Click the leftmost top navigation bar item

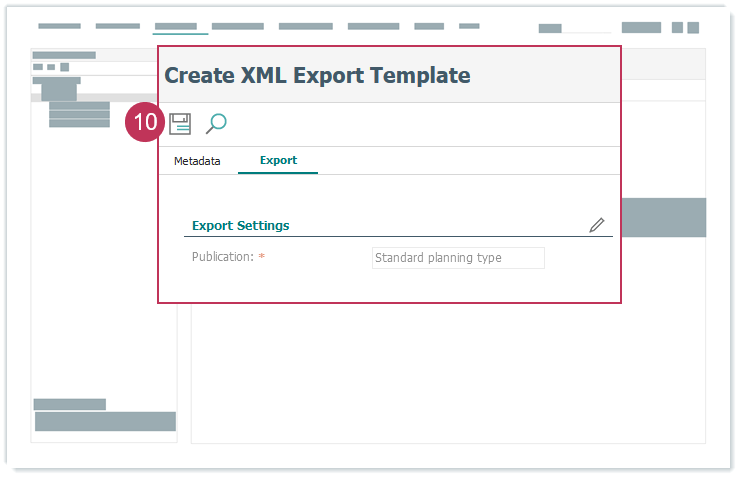pos(59,26)
